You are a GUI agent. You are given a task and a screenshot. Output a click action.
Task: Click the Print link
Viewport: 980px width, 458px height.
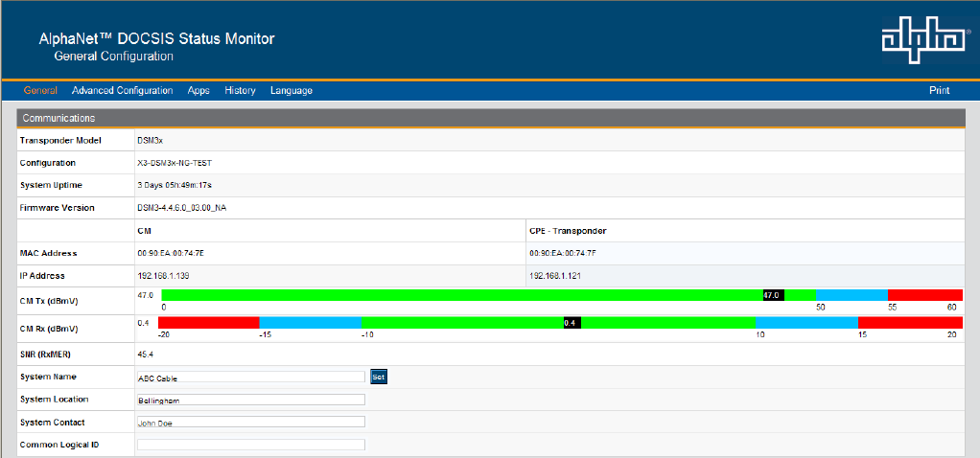click(940, 91)
